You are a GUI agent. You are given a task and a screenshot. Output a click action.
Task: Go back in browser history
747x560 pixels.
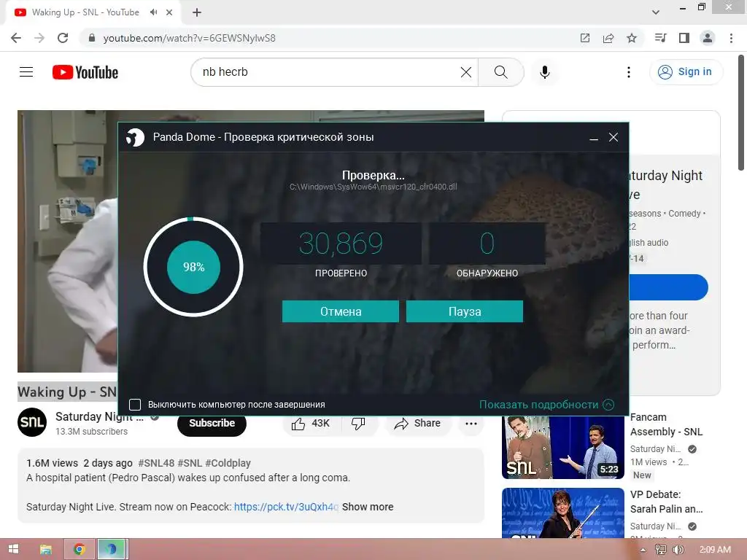pos(16,38)
